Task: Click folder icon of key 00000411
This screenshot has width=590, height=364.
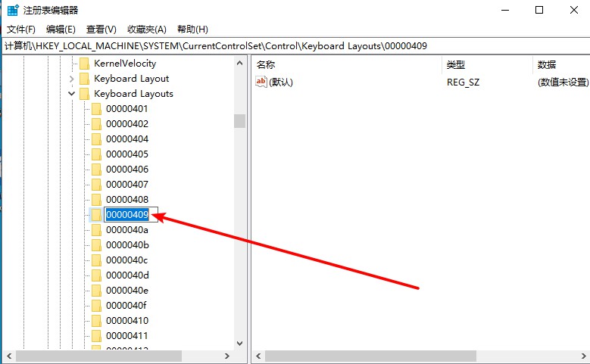Action: (x=96, y=336)
